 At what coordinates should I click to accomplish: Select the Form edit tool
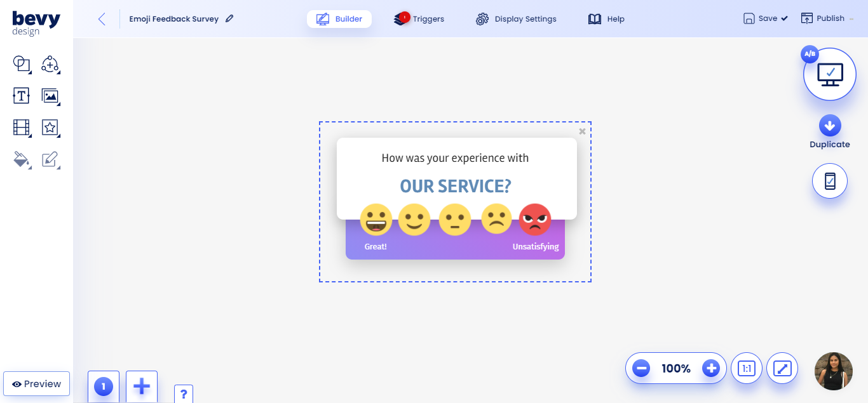[50, 159]
